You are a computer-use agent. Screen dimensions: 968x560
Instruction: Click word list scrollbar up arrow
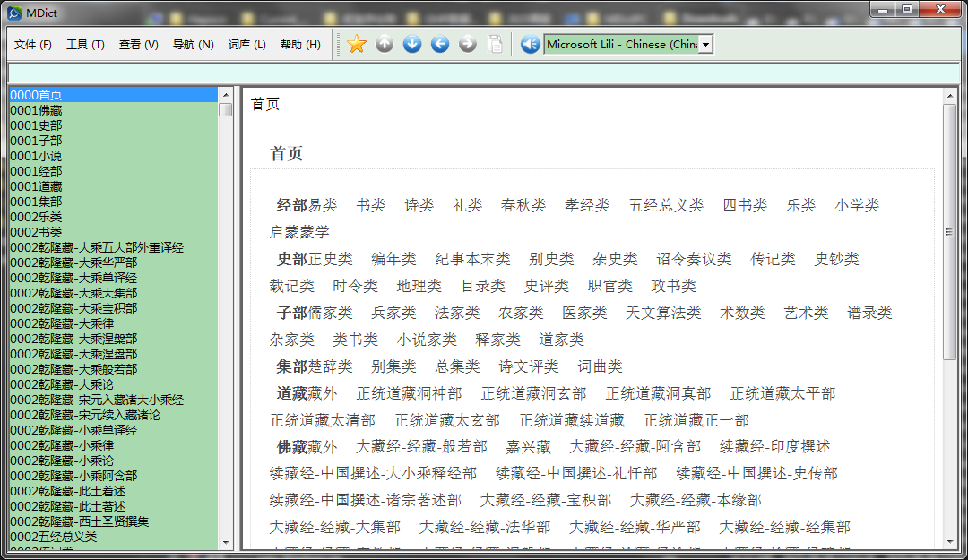[x=225, y=95]
